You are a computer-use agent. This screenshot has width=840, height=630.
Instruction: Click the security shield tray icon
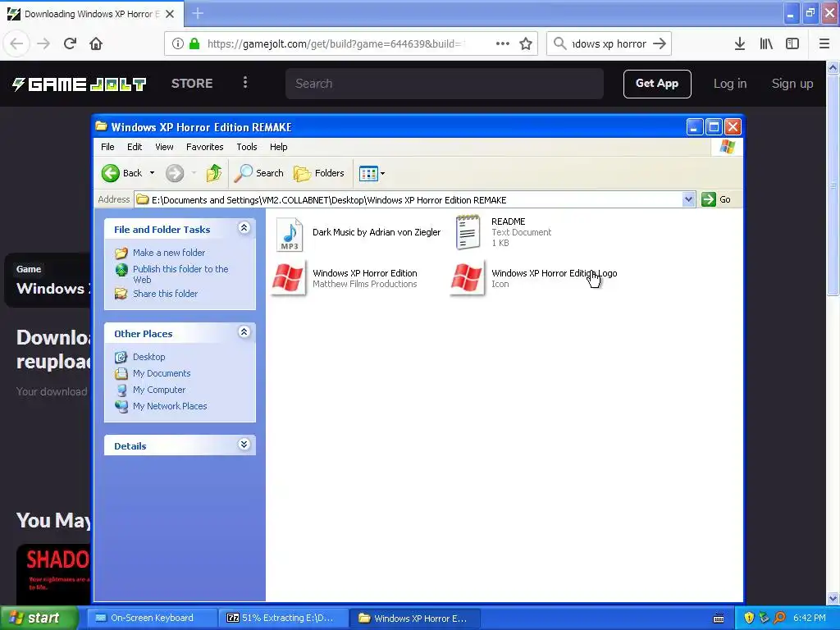(x=749, y=618)
